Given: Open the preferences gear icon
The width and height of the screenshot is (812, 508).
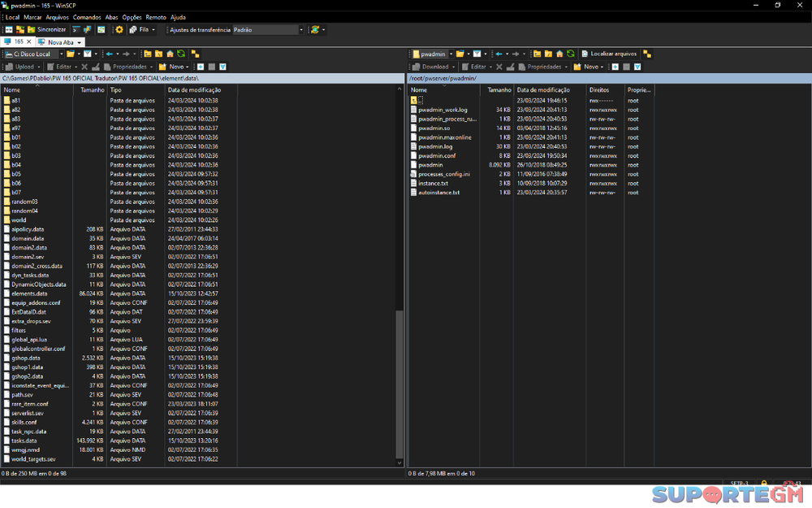Looking at the screenshot, I should (119, 29).
